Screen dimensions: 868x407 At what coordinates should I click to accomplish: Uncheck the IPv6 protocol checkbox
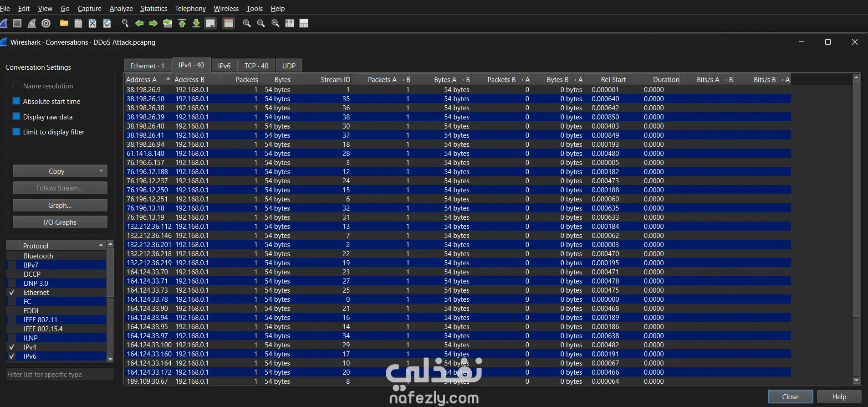pos(12,356)
